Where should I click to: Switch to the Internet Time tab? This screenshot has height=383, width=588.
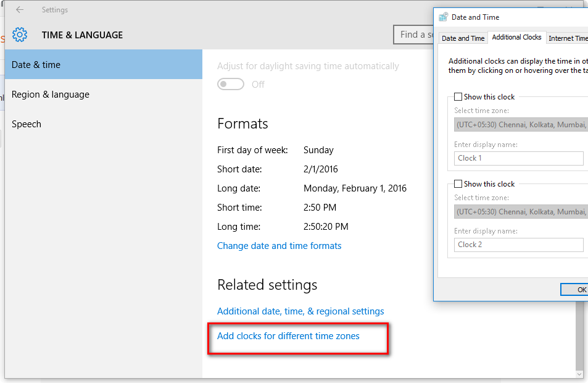[568, 38]
